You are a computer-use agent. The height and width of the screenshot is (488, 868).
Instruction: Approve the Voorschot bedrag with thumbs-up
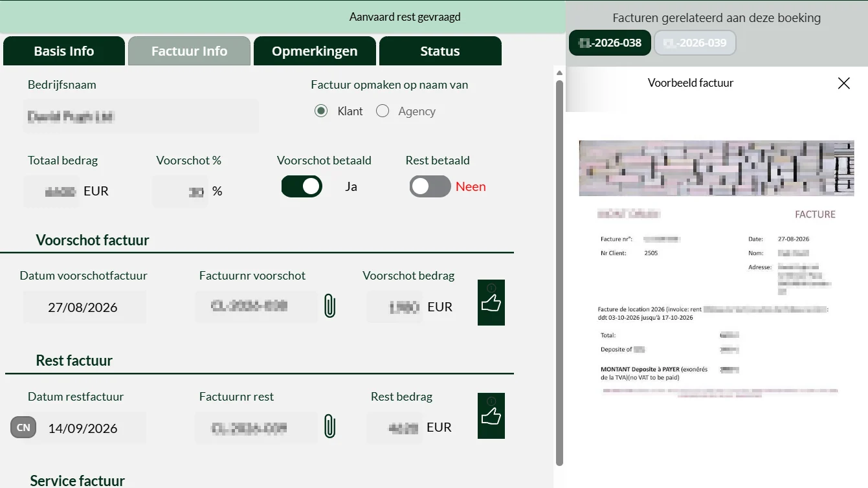coord(491,302)
